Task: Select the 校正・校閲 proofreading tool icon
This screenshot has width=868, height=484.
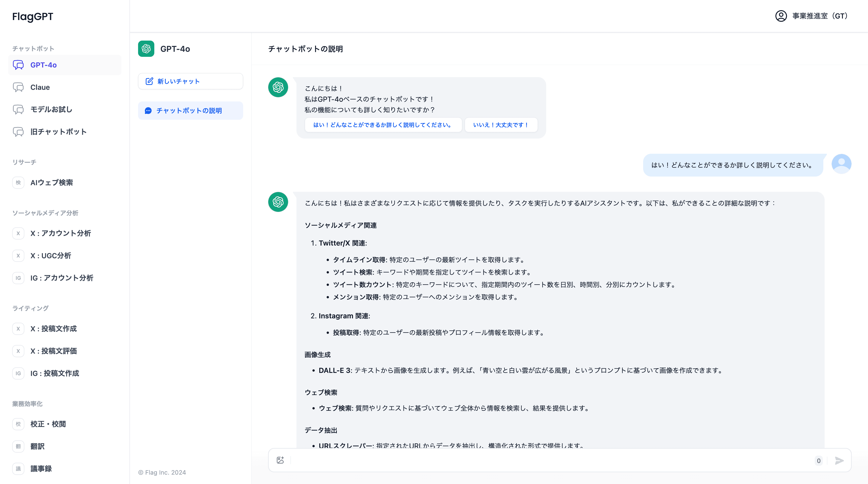Action: 18,424
